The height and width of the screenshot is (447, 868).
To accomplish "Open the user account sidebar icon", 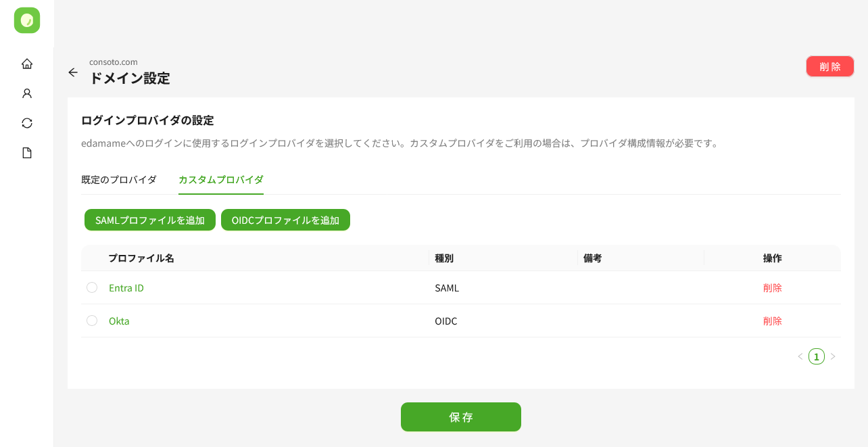I will (x=27, y=93).
